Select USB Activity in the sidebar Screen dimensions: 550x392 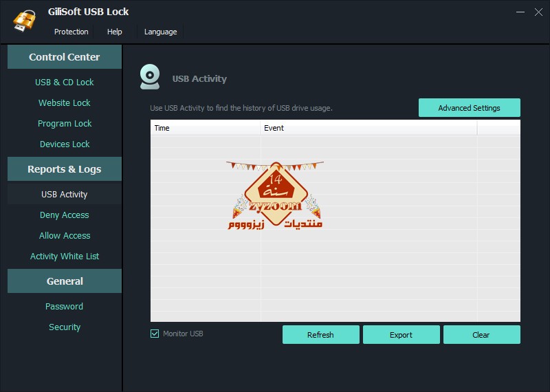pos(65,195)
